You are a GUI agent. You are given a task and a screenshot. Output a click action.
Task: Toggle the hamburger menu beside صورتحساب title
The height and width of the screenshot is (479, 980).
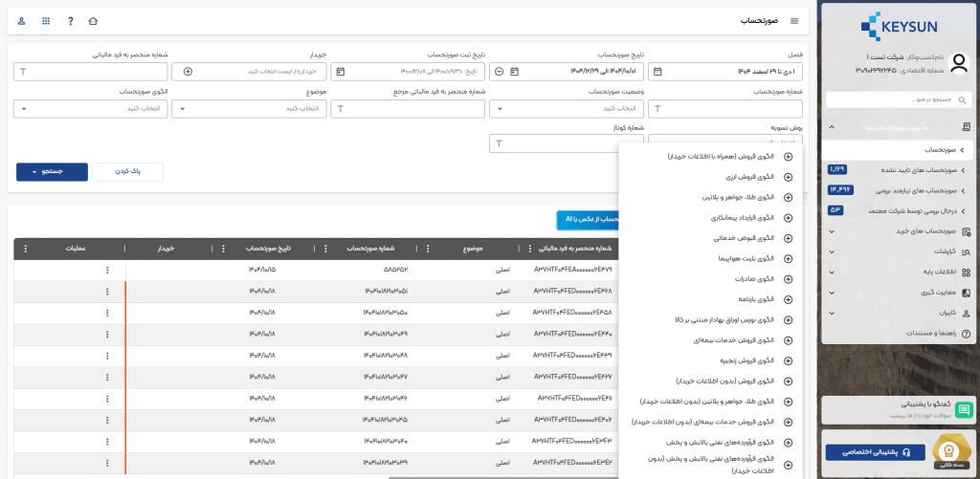[793, 20]
